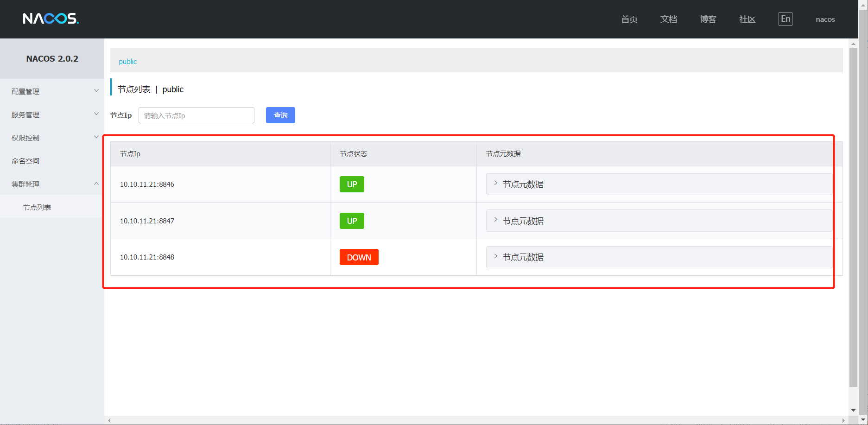Collapse the 集群管理 sidebar menu
Screen dimensions: 868x425
click(x=52, y=184)
